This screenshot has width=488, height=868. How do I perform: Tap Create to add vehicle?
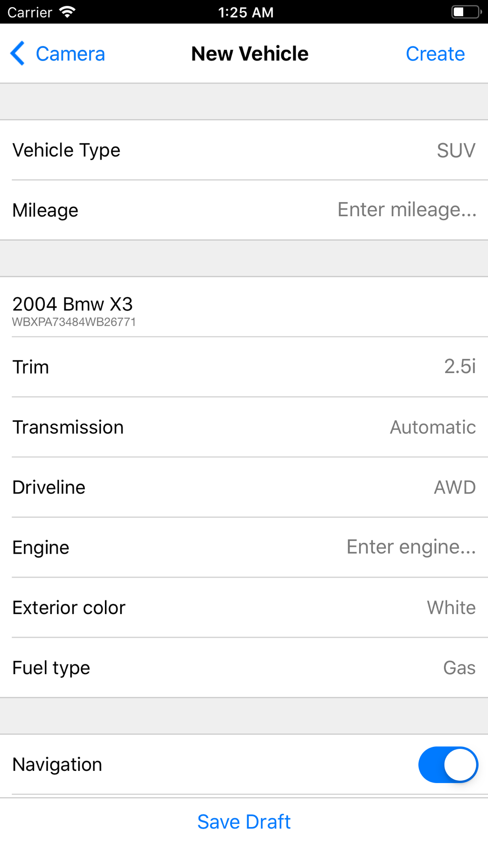point(435,54)
